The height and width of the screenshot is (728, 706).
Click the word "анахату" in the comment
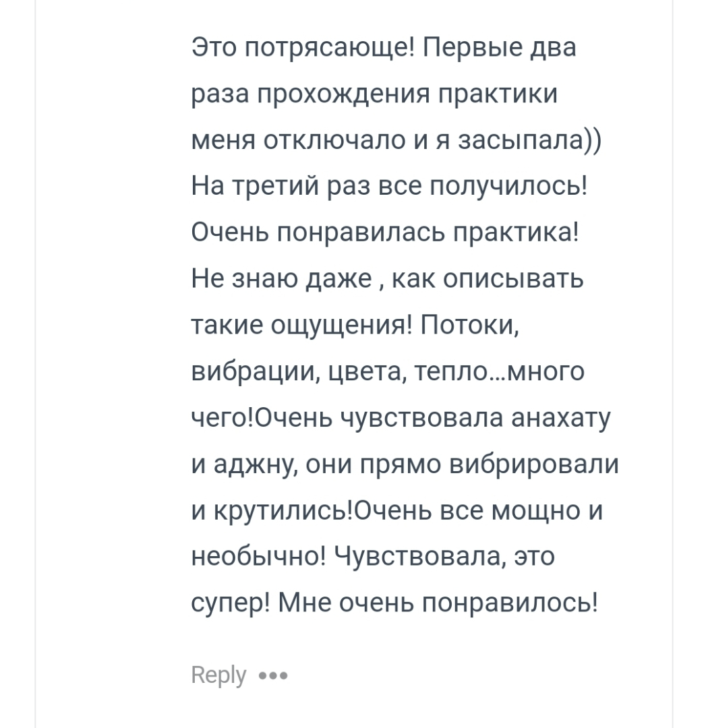click(x=560, y=418)
